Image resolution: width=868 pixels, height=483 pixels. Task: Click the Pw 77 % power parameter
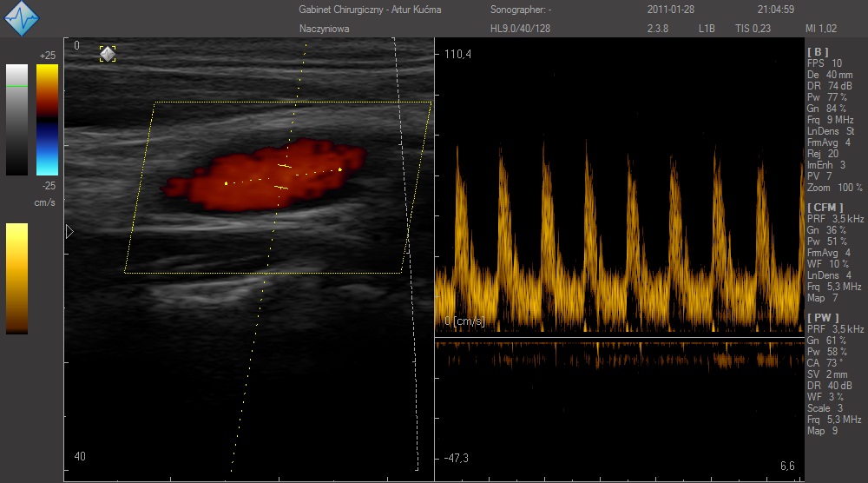pyautogui.click(x=827, y=97)
